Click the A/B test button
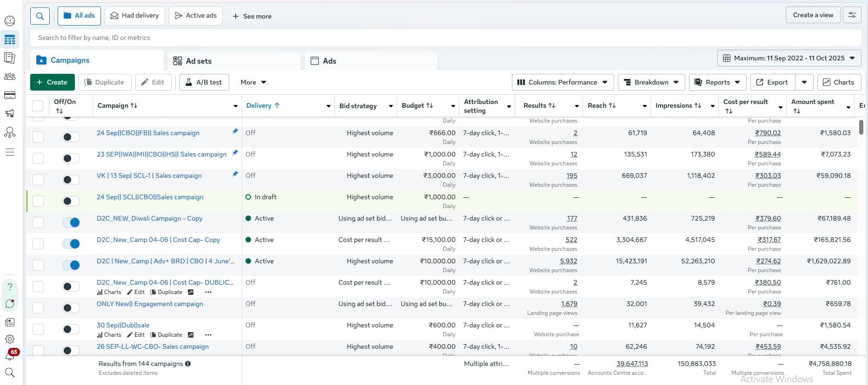The image size is (868, 385). pos(204,82)
